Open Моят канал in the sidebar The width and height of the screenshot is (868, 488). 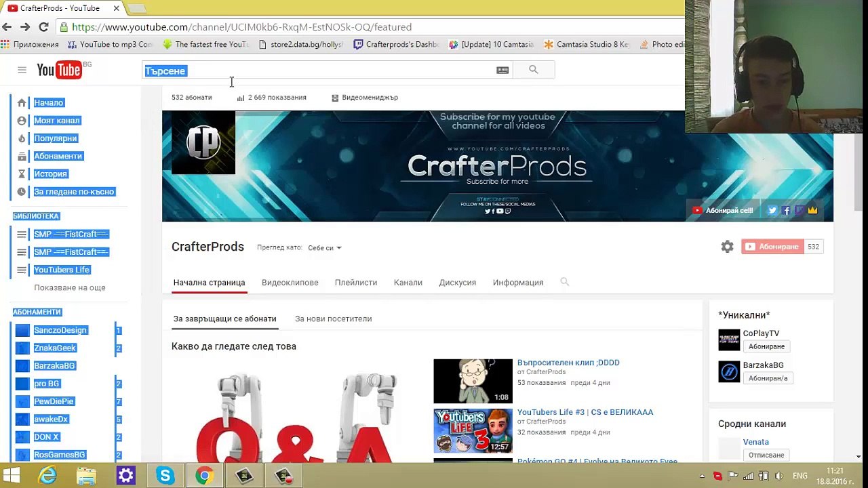57,121
